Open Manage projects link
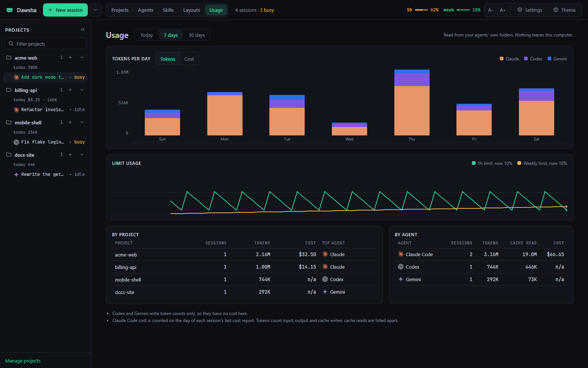Screen dimensions: 588x368 pos(23,361)
